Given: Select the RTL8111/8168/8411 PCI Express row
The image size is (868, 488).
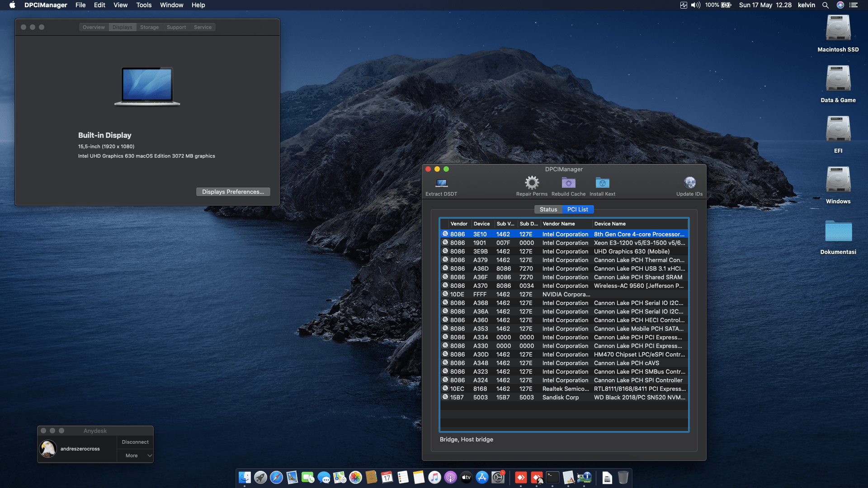Looking at the screenshot, I should pyautogui.click(x=564, y=389).
